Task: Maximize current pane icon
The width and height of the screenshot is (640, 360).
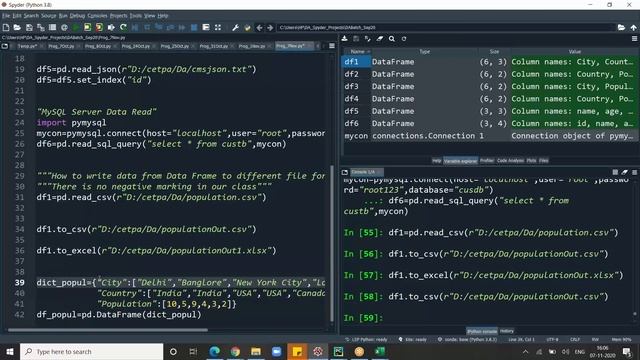Action: coord(218,27)
